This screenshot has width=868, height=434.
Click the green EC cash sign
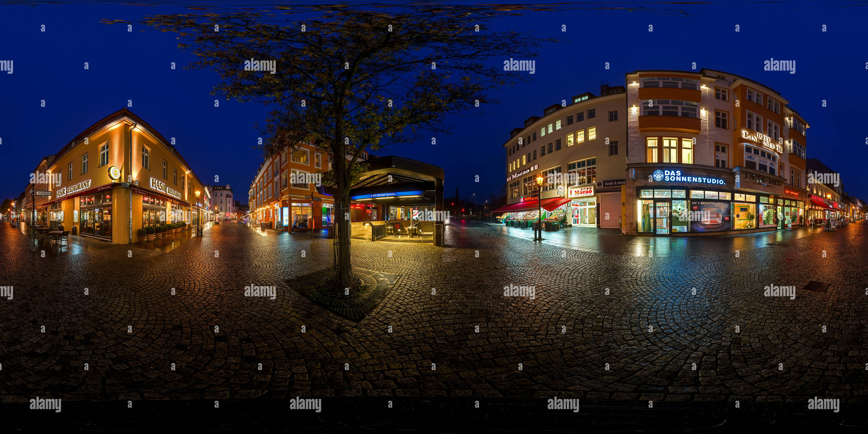click(325, 205)
